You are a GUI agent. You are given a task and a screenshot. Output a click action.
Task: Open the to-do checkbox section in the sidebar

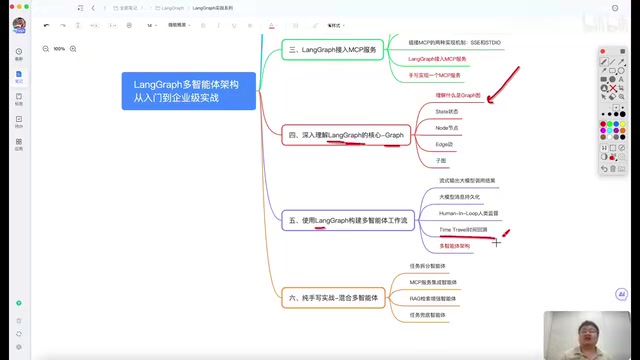(x=19, y=121)
